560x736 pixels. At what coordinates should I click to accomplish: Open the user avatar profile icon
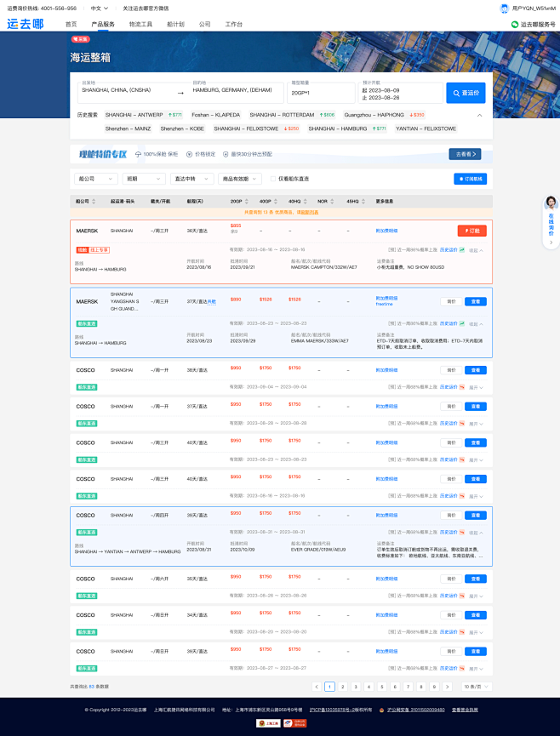[x=504, y=9]
